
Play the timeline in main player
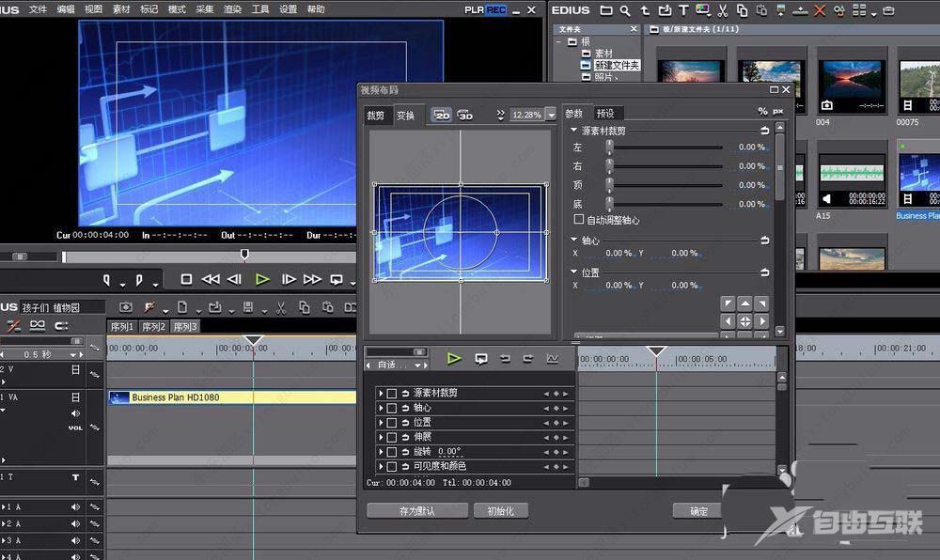point(262,279)
